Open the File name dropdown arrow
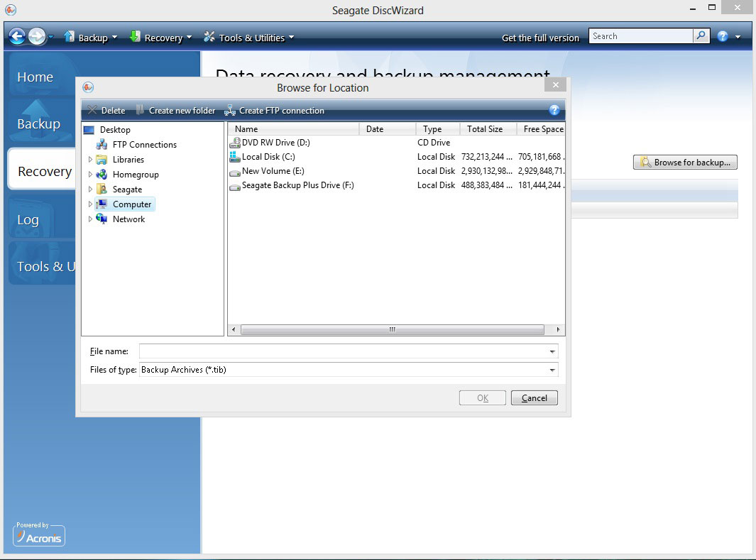This screenshot has height=560, width=756. (x=552, y=351)
